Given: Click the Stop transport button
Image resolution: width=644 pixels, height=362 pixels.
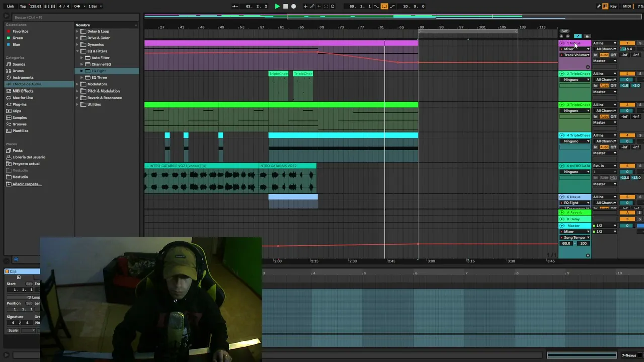Looking at the screenshot, I should (285, 6).
